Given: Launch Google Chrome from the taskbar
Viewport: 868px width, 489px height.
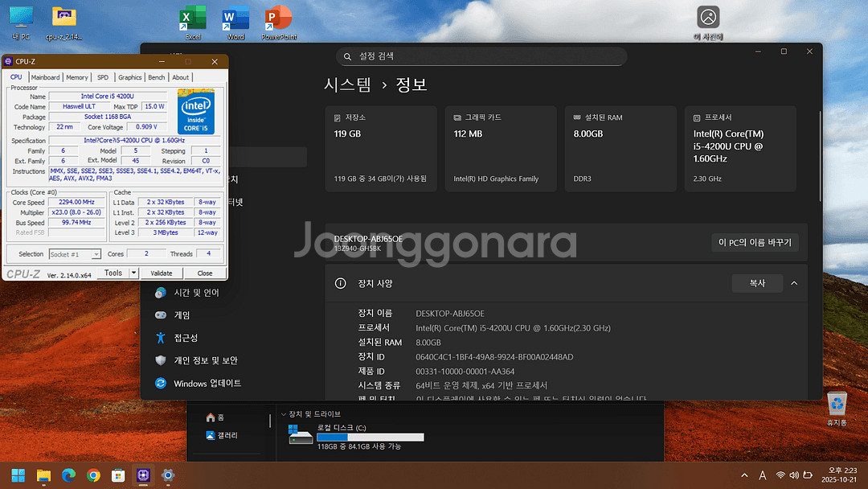Looking at the screenshot, I should pos(93,475).
